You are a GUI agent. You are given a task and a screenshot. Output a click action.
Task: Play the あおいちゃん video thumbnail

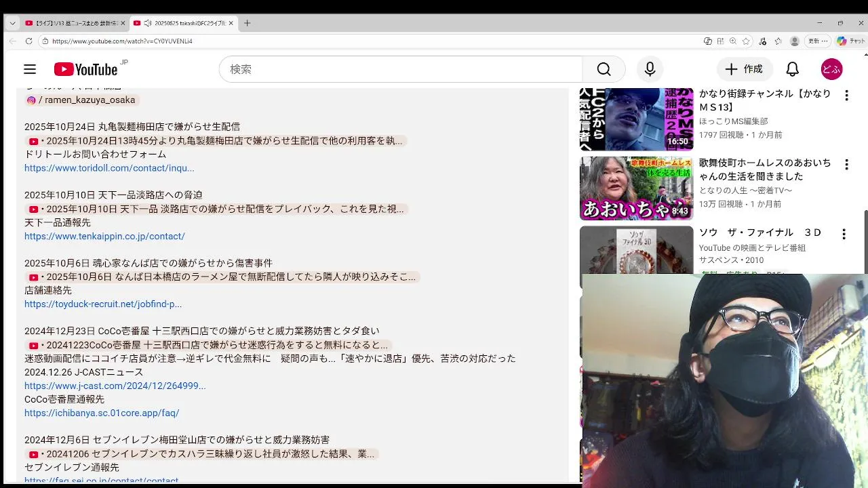[636, 188]
